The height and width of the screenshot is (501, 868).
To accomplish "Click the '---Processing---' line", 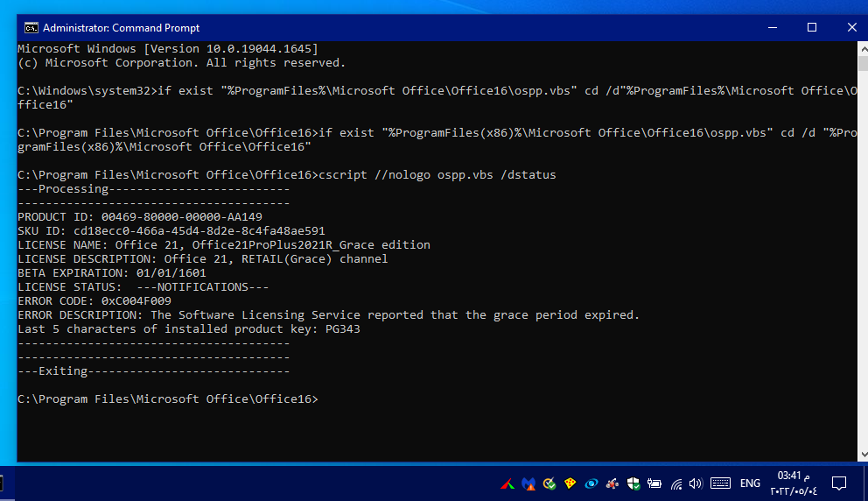I will [x=154, y=189].
